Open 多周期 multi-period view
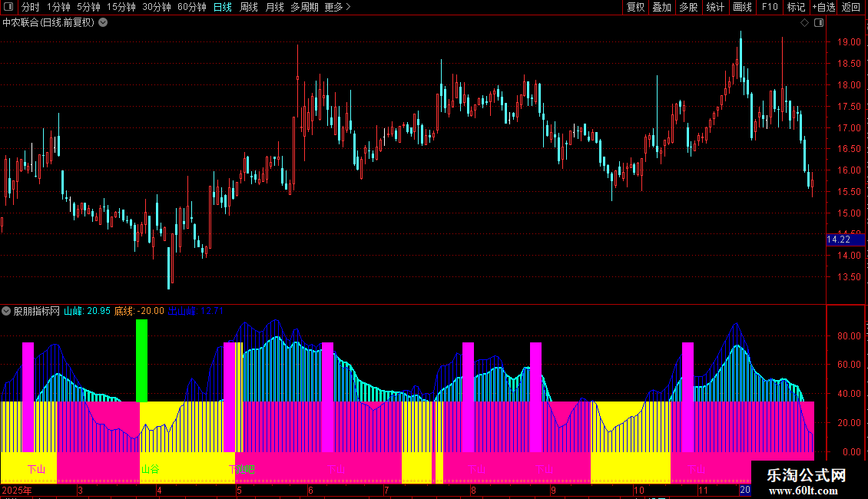The image size is (868, 499). [304, 7]
